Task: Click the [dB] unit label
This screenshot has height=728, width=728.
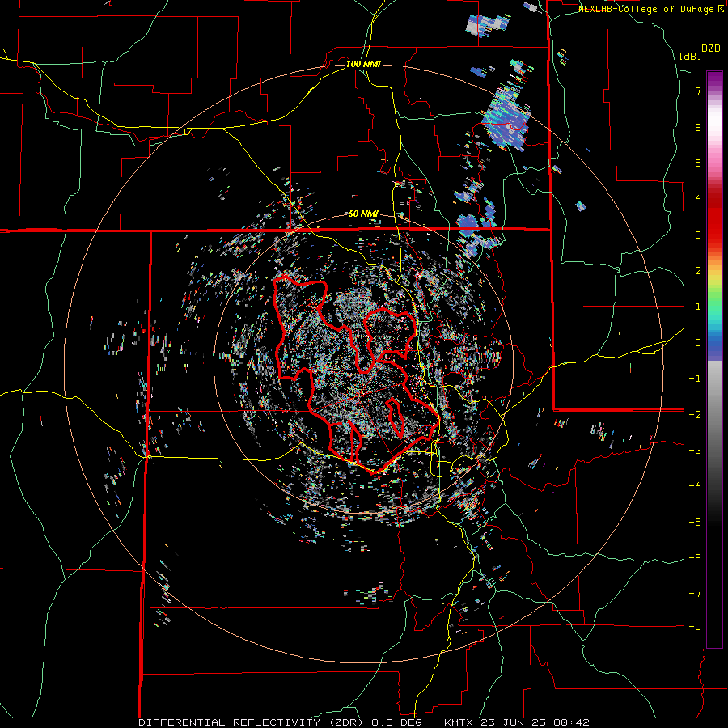Action: pyautogui.click(x=691, y=56)
